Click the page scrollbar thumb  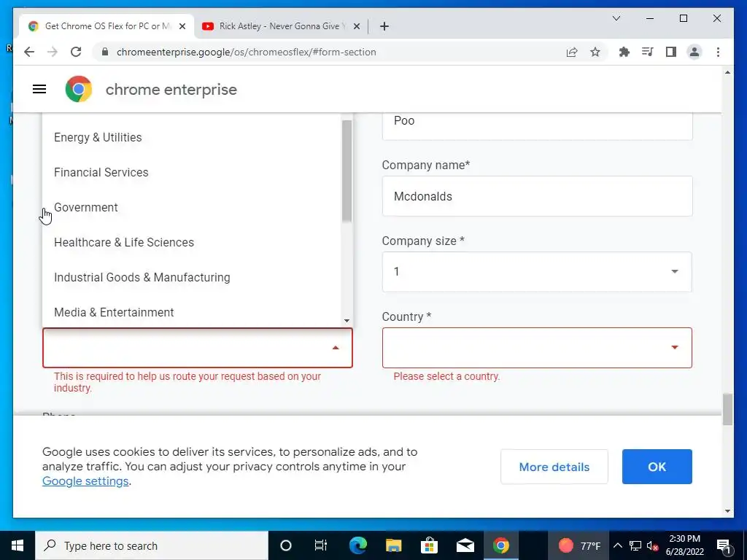(727, 409)
